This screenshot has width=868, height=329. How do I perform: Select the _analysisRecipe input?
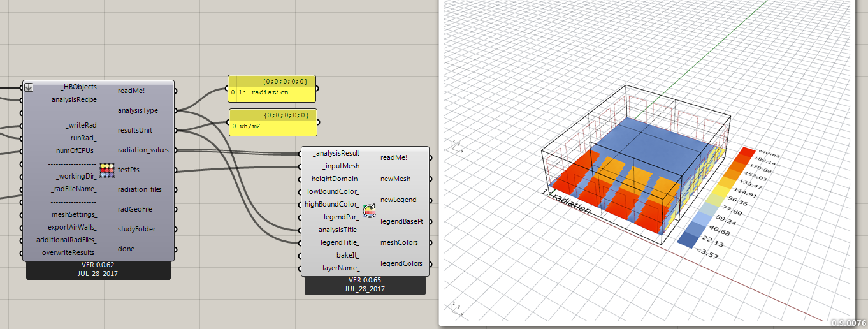(73, 99)
